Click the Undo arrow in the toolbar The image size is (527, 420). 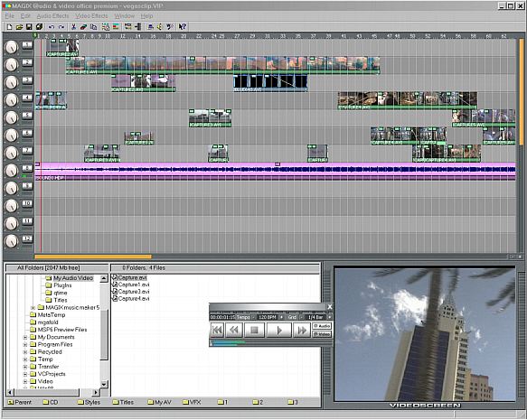point(52,27)
